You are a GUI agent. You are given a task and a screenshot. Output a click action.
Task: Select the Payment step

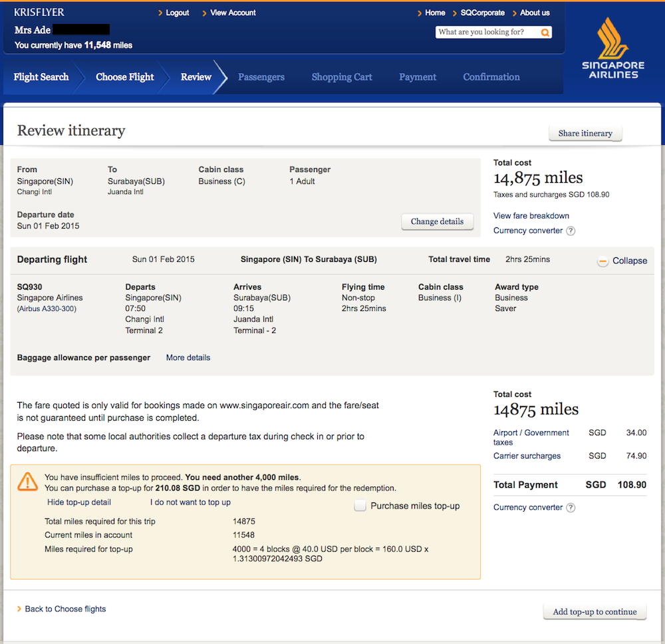[x=418, y=76]
